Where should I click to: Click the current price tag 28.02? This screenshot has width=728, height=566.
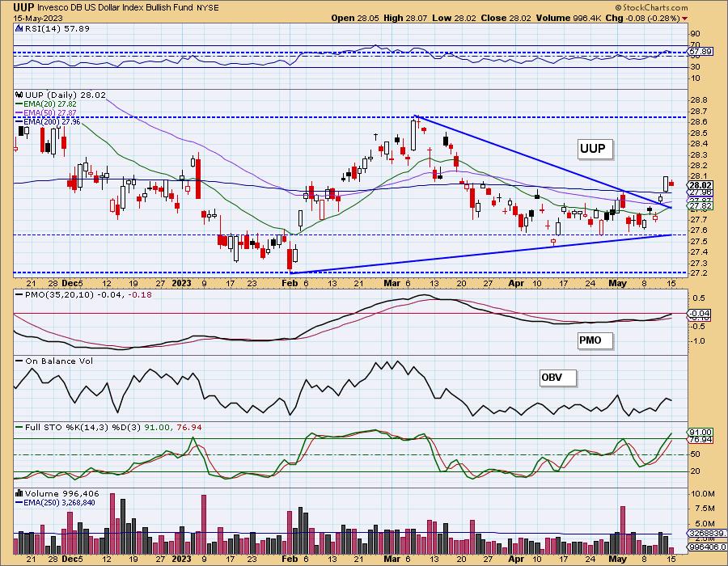[700, 185]
